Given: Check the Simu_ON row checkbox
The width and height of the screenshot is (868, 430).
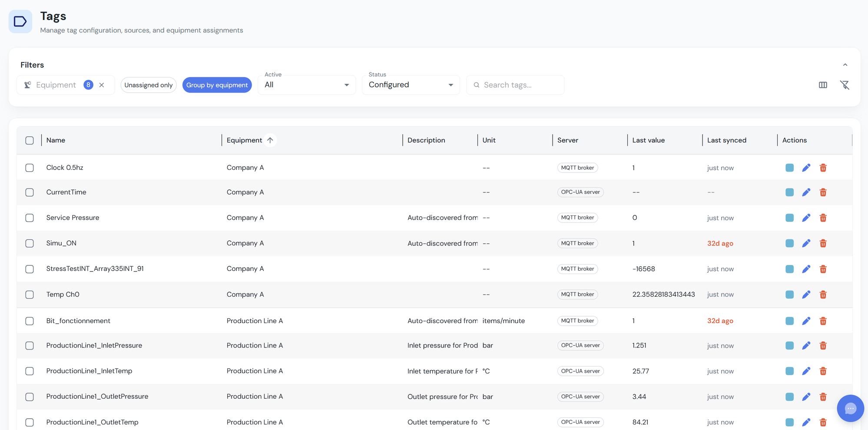Looking at the screenshot, I should click(x=30, y=244).
